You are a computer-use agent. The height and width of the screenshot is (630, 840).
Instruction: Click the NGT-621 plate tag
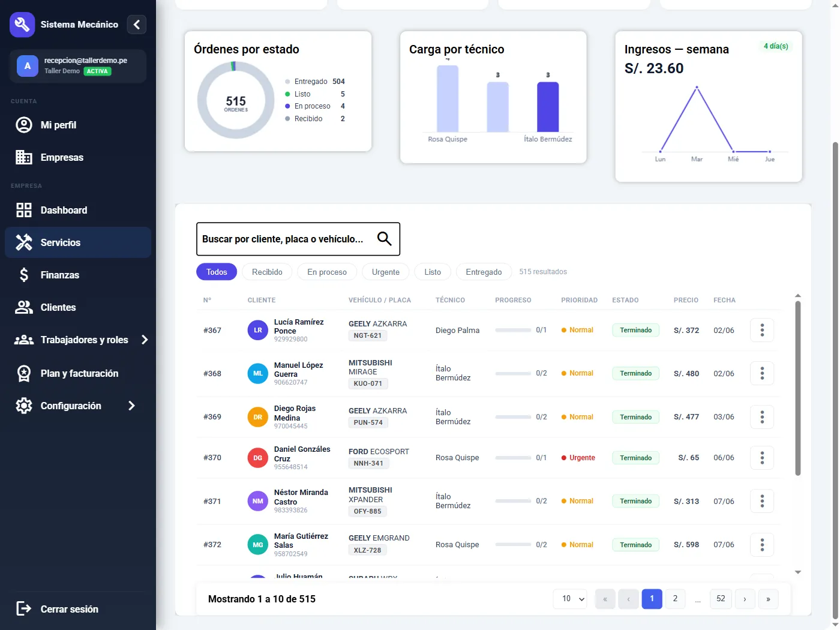pos(368,335)
